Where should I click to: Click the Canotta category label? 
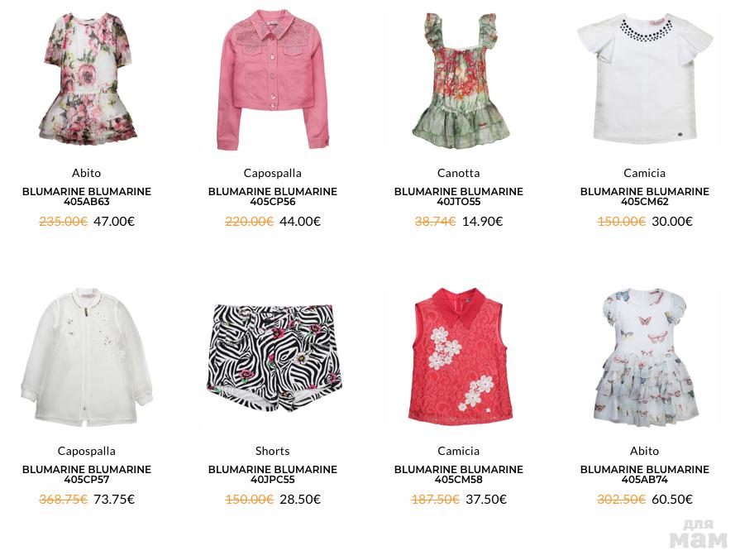click(459, 173)
